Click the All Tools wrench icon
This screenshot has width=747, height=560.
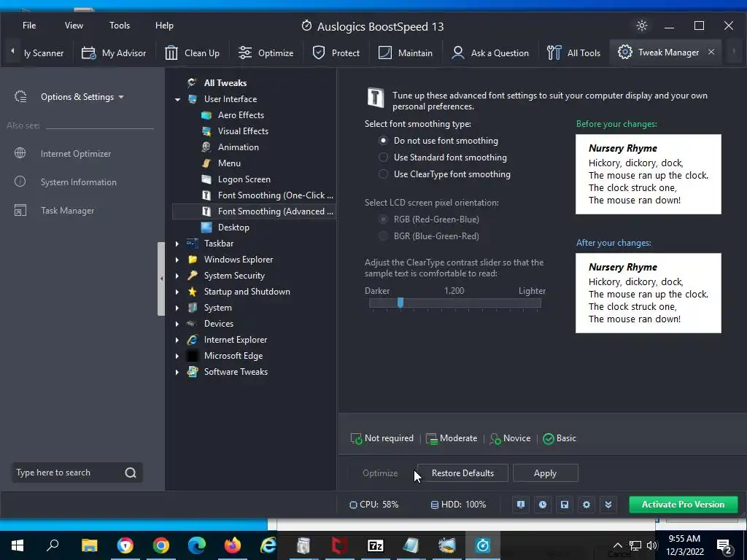point(554,52)
